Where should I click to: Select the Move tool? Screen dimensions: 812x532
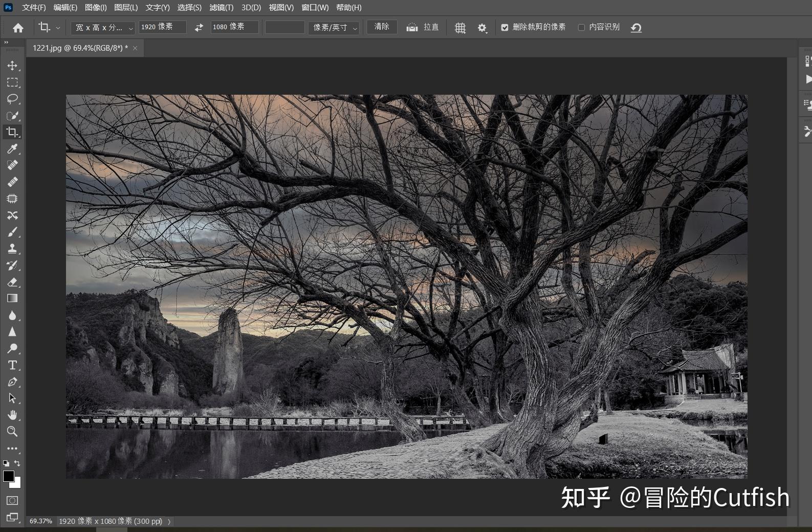click(12, 66)
